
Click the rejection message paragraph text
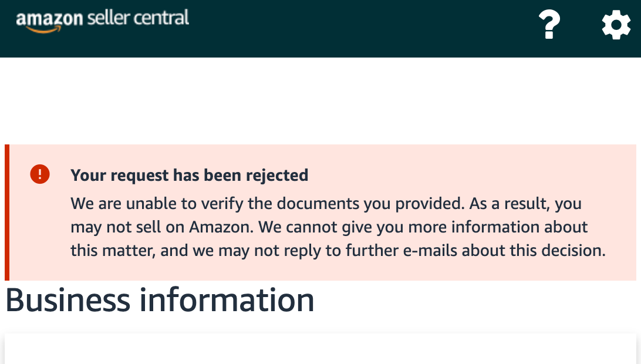tap(338, 227)
